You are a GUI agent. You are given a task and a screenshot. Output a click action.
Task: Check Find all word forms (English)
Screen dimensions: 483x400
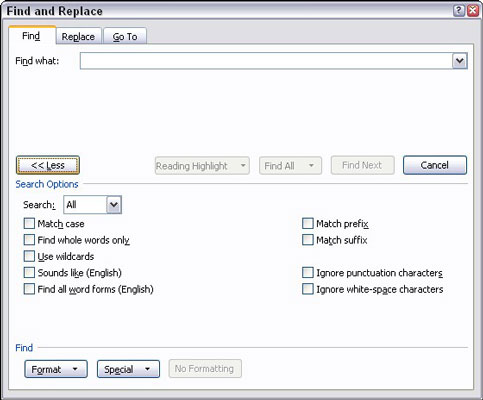[x=29, y=289]
